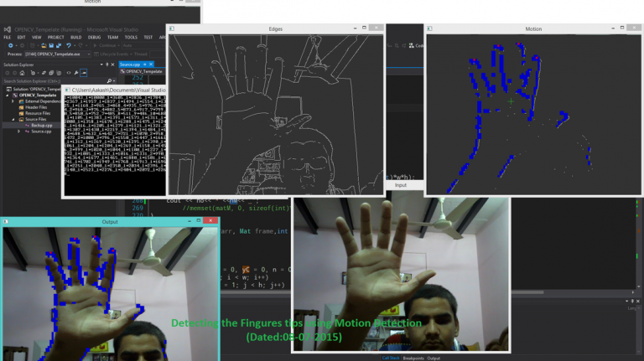Click the Lifecycle Events toolbar button
This screenshot has width=644, height=361.
(112, 54)
